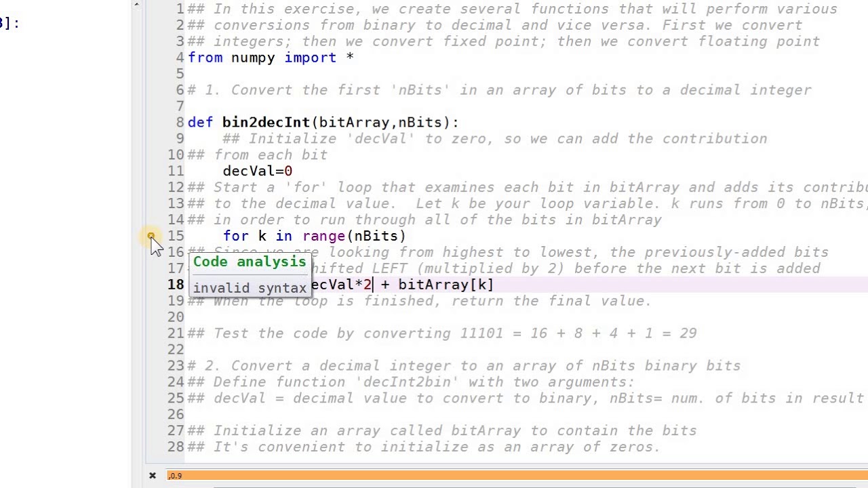Click comment 'It's convenient to initialize as an array'
Screen dimensions: 868x488
pyautogui.click(x=424, y=447)
